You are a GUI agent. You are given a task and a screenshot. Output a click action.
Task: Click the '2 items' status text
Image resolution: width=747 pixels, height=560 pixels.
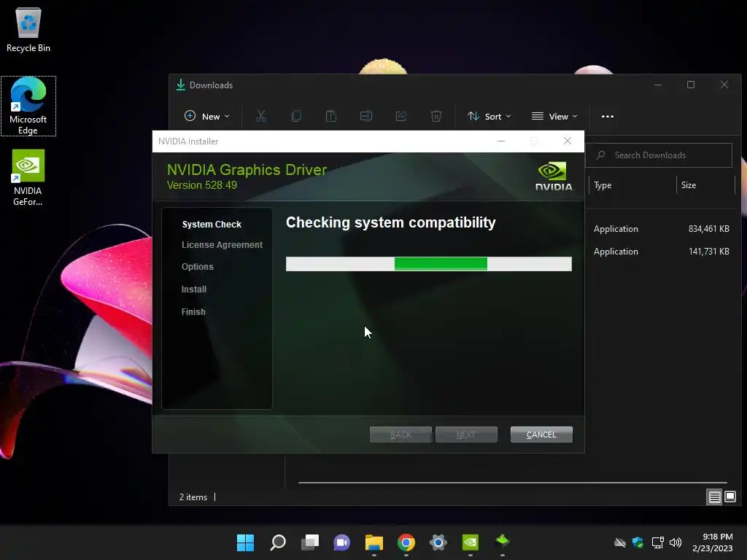pos(193,497)
